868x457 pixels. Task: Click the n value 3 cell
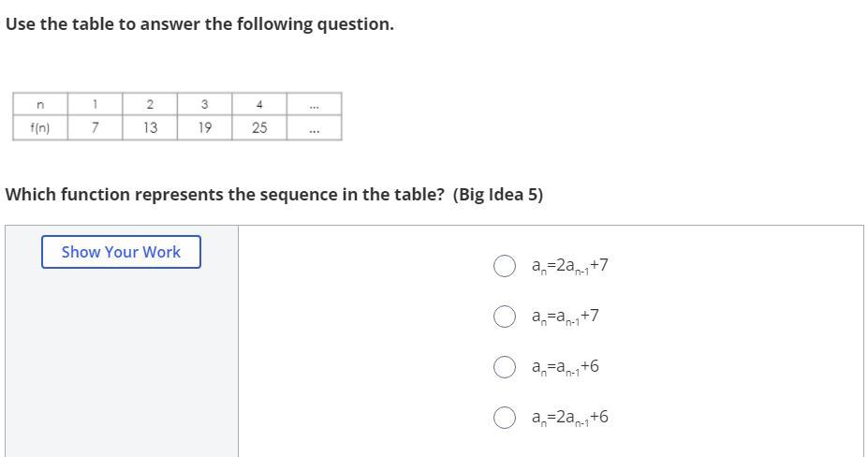point(204,104)
